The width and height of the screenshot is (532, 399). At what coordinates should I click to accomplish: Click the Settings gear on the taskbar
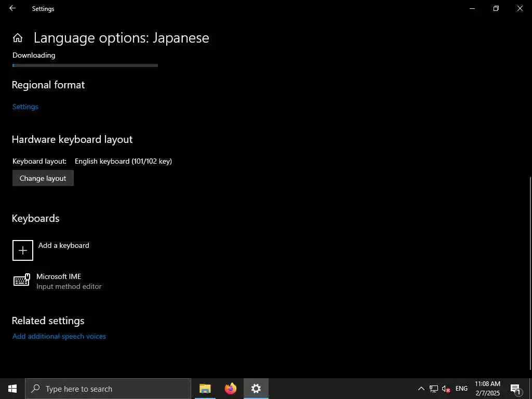point(256,389)
